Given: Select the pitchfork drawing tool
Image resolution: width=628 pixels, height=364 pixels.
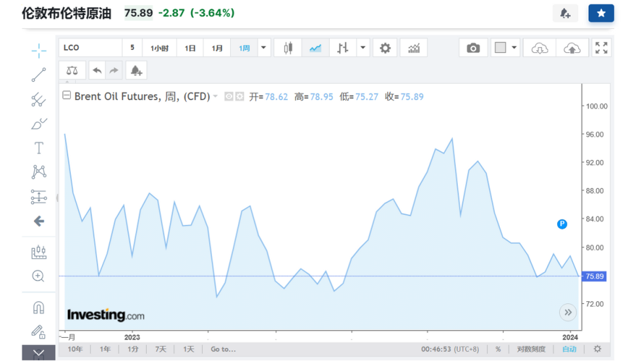Looking at the screenshot, I should tap(39, 99).
